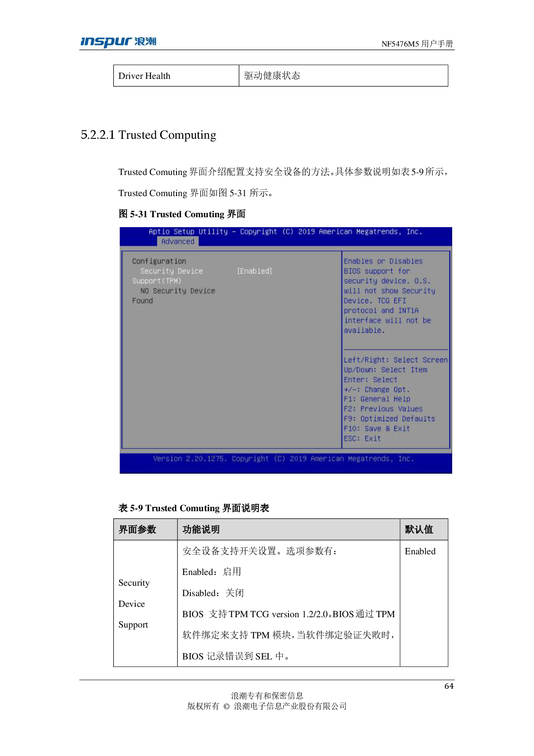The height and width of the screenshot is (756, 534).
Task: Click 'Left/Right: Select Screen' hint
Action: [x=395, y=360]
